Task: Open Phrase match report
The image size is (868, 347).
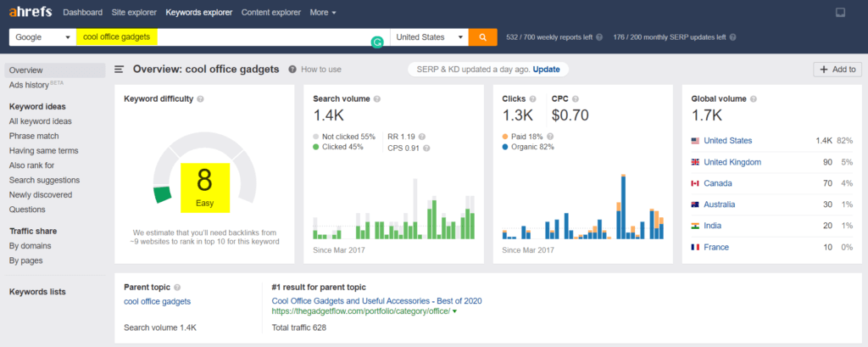Action: [34, 136]
